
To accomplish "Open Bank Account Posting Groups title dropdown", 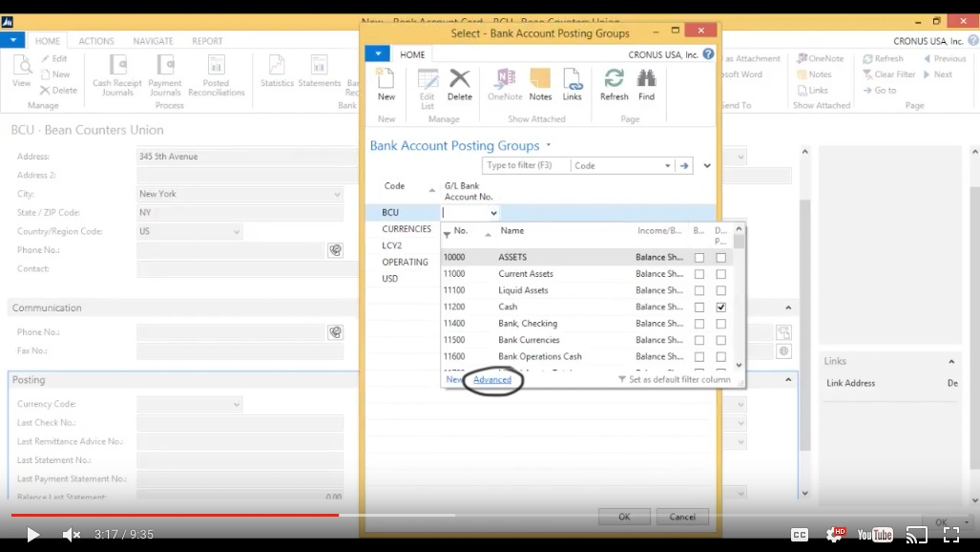I will (549, 145).
